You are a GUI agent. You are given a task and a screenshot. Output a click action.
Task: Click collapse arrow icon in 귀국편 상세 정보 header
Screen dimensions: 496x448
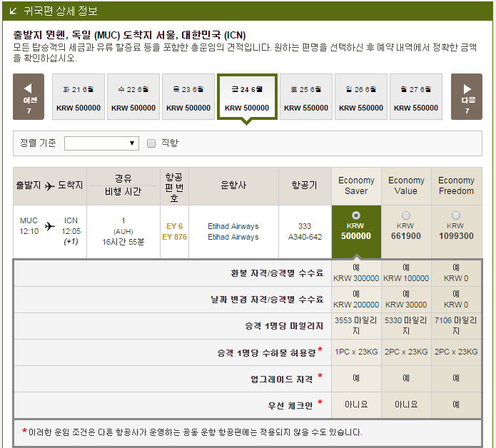coord(13,11)
